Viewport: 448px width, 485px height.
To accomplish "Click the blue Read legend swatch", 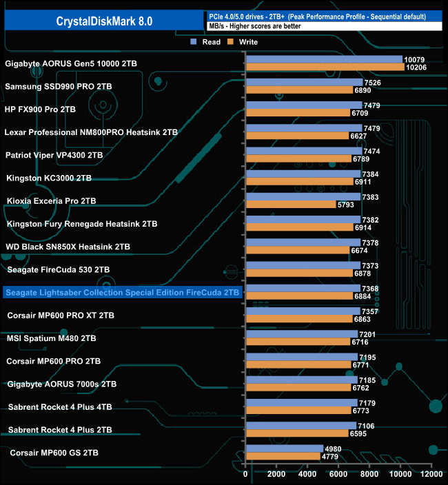I will pyautogui.click(x=194, y=42).
